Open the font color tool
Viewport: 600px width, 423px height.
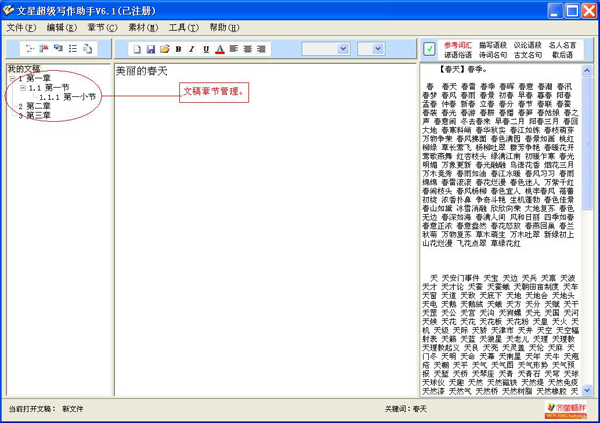click(219, 48)
